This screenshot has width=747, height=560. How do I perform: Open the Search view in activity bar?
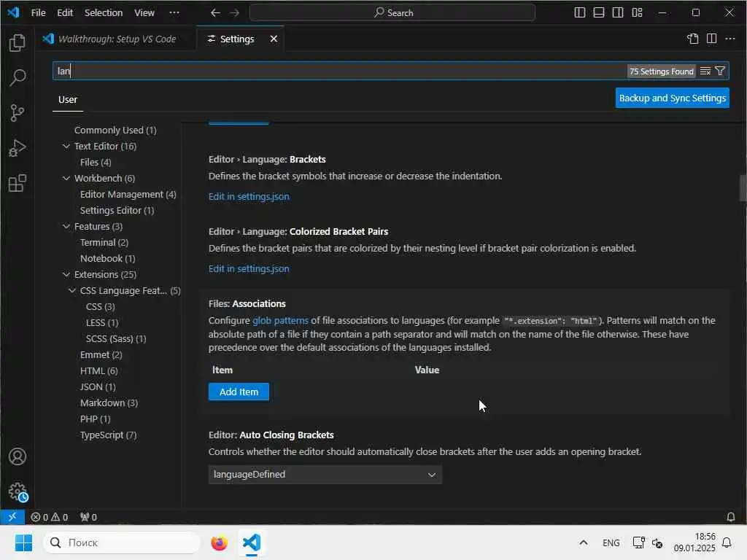(x=18, y=77)
